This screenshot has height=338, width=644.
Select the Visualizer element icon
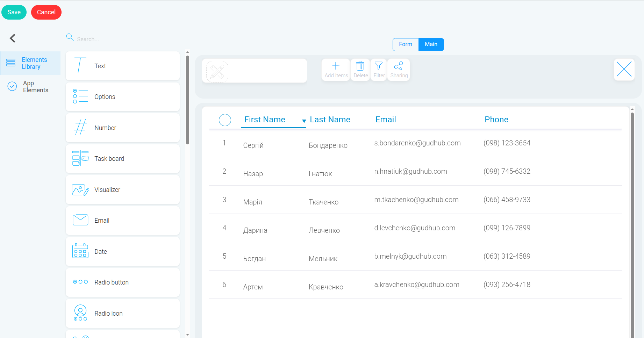[x=80, y=190]
